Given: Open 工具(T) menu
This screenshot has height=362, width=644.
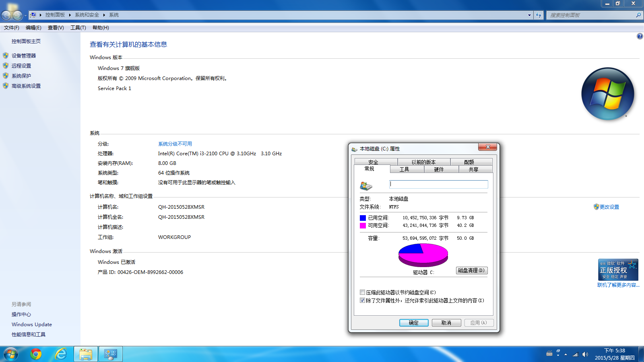Looking at the screenshot, I should 78,28.
